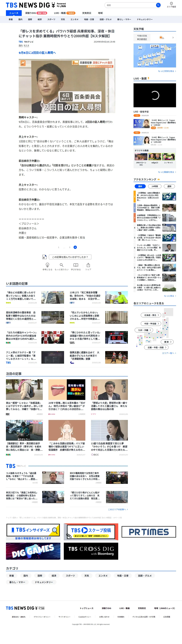Open ドキュメンタリー in the top category bar
This screenshot has width=182, height=644.
(x=144, y=19)
